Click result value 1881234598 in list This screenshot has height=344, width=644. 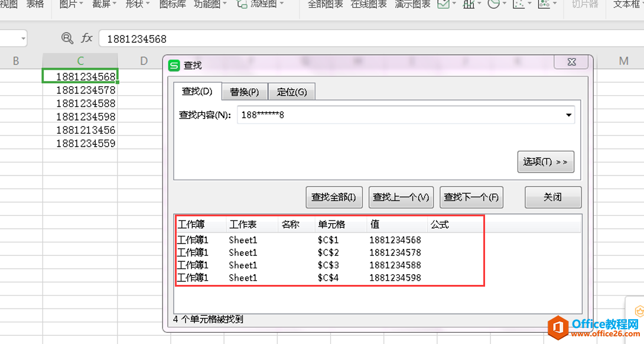click(x=395, y=278)
